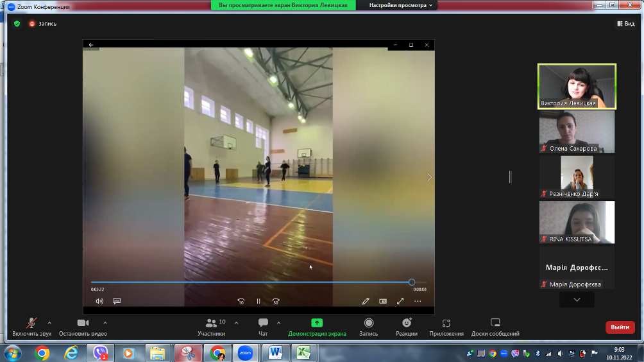644x362 pixels.
Task: Enter fullscreen in the video player
Action: tap(400, 301)
